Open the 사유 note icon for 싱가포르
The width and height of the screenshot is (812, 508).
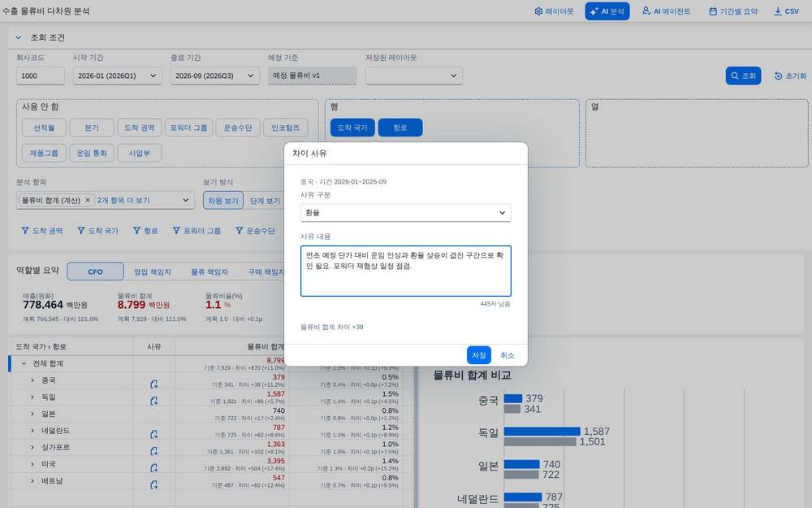pos(153,451)
